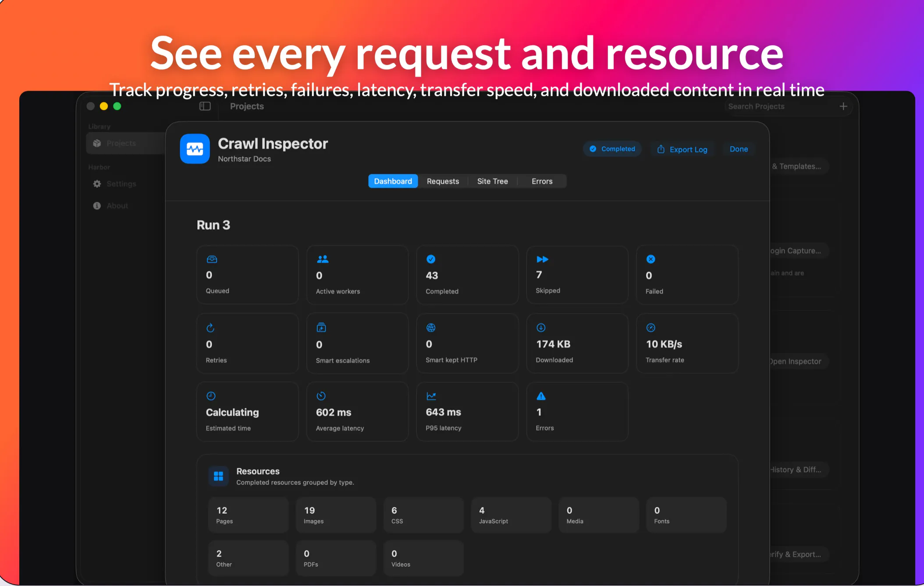The height and width of the screenshot is (586, 924).
Task: Click the plus icon to add project
Action: pos(843,106)
